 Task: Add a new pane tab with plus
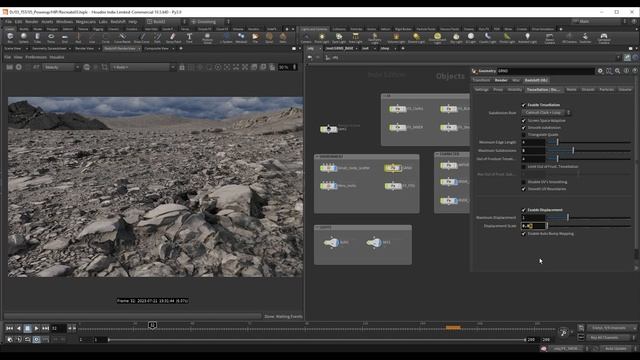(181, 49)
